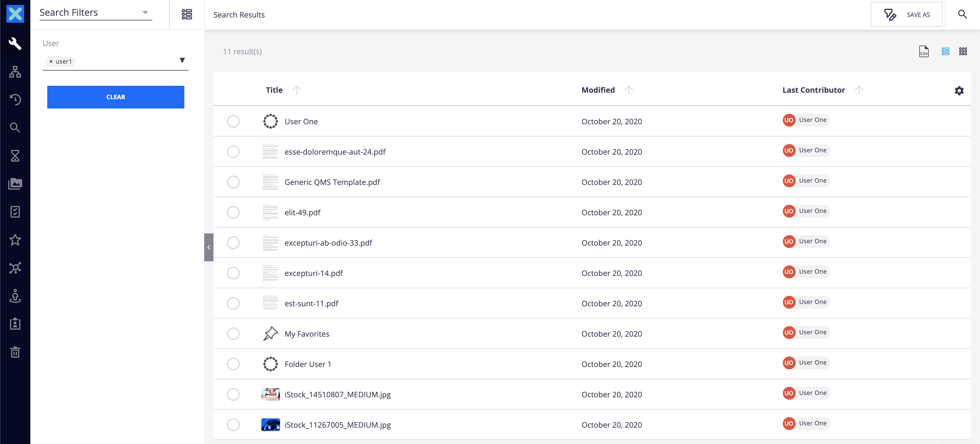The image size is (980, 444).
Task: Open excepturi-14.pdf title
Action: 314,273
